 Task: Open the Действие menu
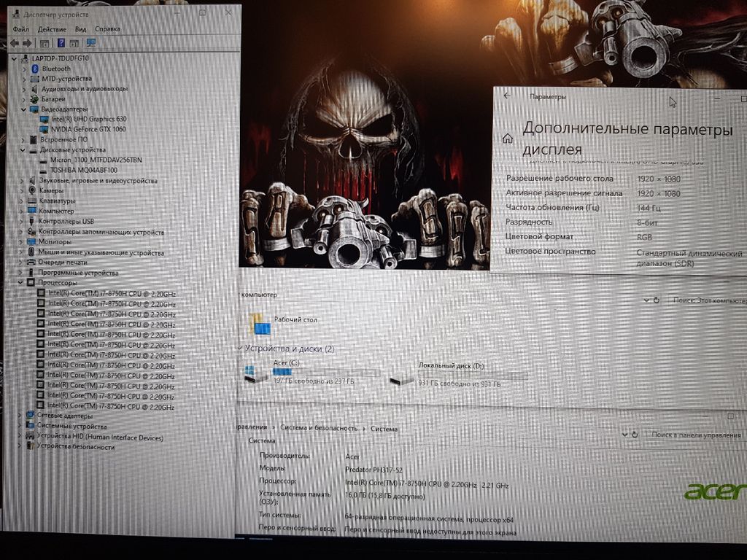click(x=52, y=29)
